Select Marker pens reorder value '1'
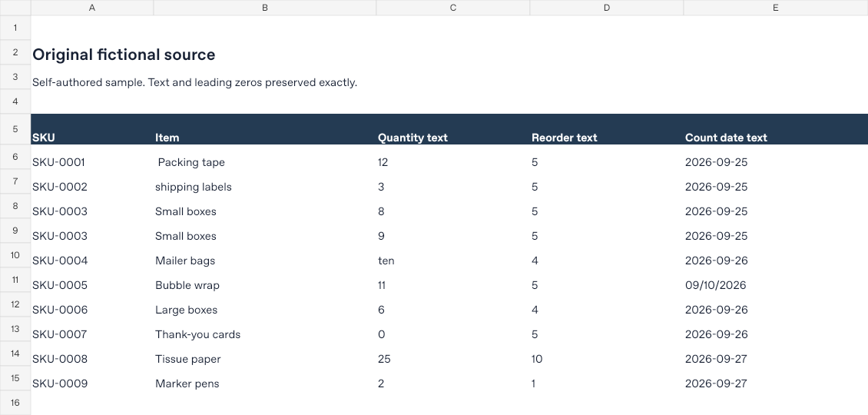 (607, 378)
